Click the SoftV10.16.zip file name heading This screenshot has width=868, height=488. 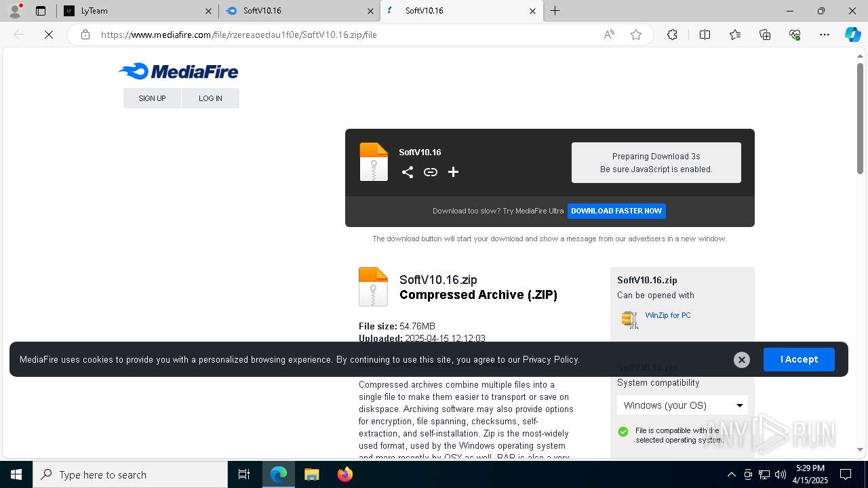pos(438,279)
